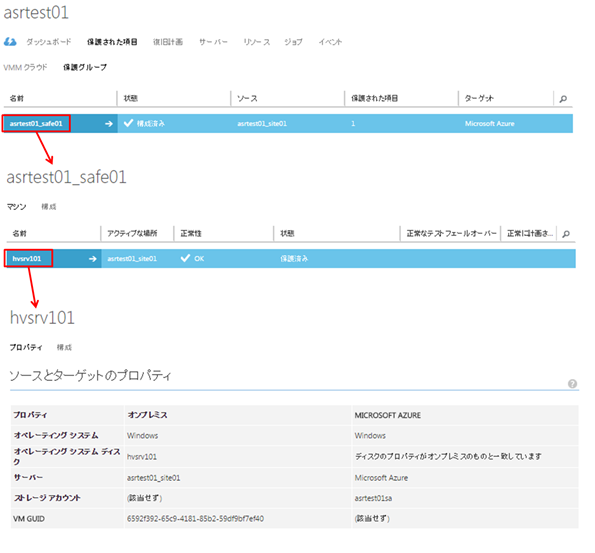Switch to the 復旧計画 tab
The width and height of the screenshot is (595, 553).
point(168,42)
